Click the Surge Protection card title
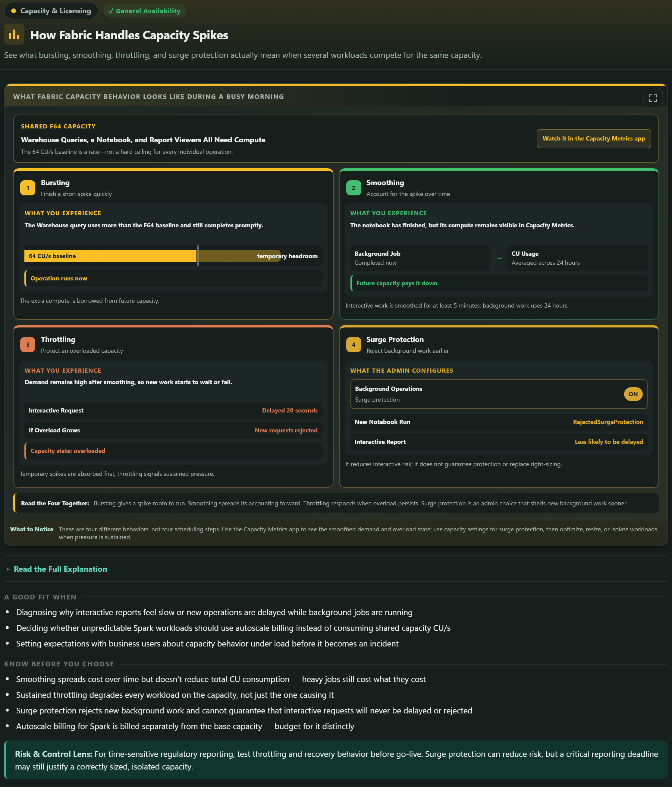672x787 pixels. click(395, 340)
